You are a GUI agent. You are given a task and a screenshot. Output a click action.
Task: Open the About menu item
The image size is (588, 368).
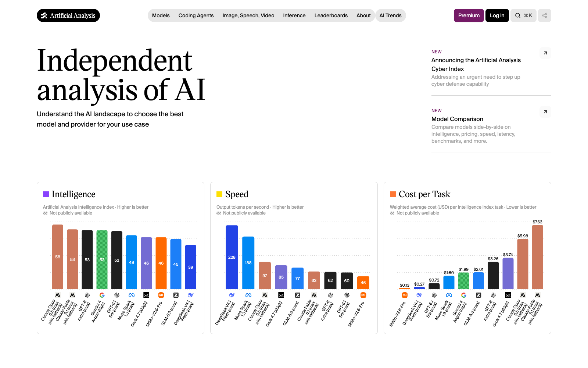(x=363, y=15)
